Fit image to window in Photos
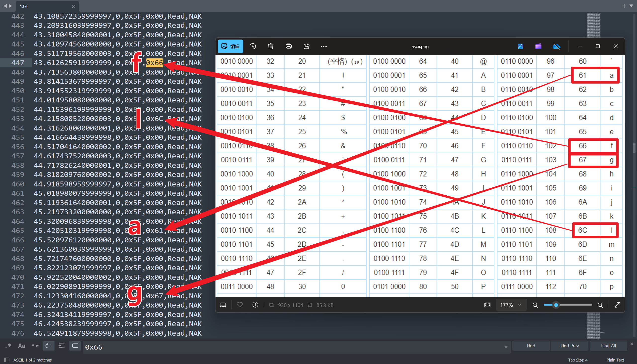Image resolution: width=637 pixels, height=364 pixels. pos(487,305)
